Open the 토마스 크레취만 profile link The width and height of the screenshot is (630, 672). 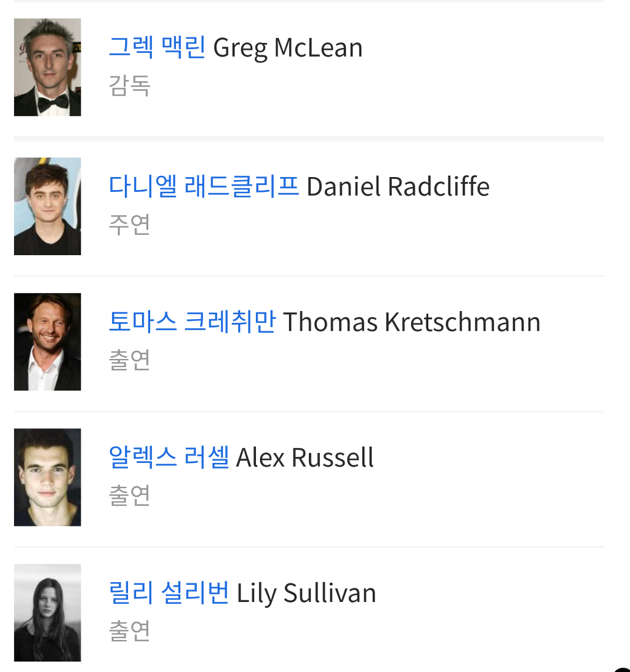[x=192, y=322]
